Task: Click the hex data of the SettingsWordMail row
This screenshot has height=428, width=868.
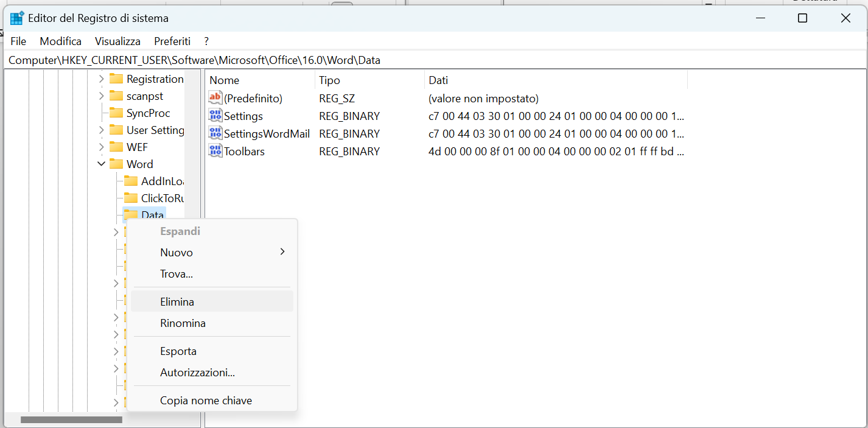Action: pyautogui.click(x=556, y=133)
